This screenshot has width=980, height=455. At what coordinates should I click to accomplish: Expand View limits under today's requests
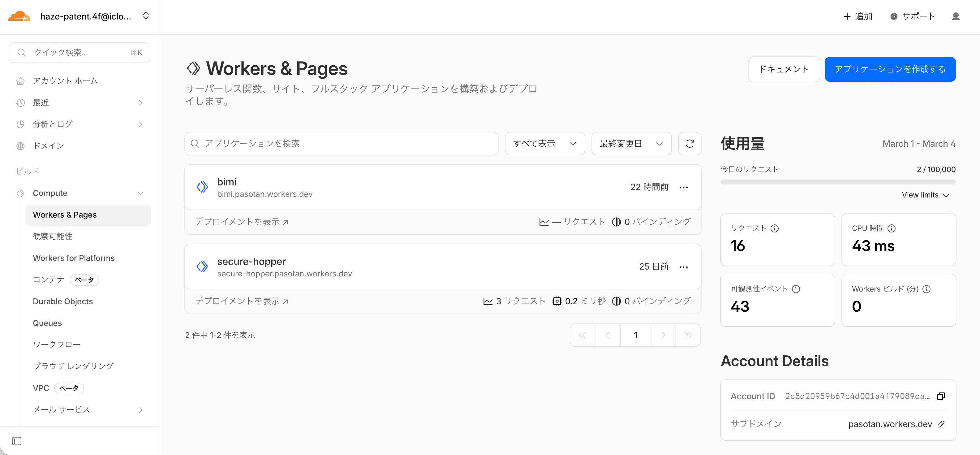click(x=925, y=195)
